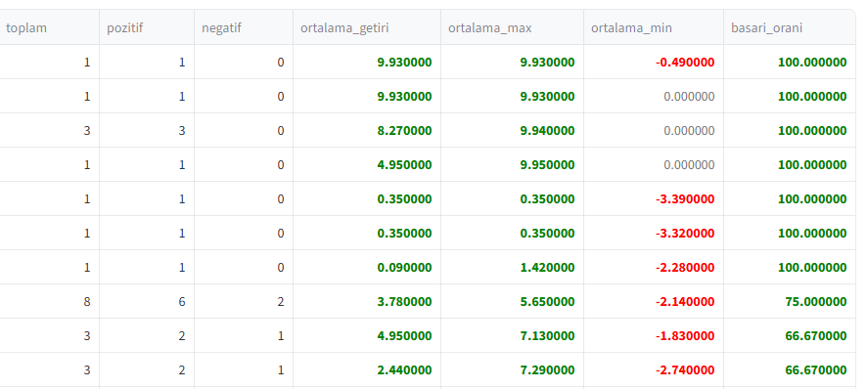Click the -0.490000 ortalama_min cell
The image size is (868, 389).
point(654,62)
